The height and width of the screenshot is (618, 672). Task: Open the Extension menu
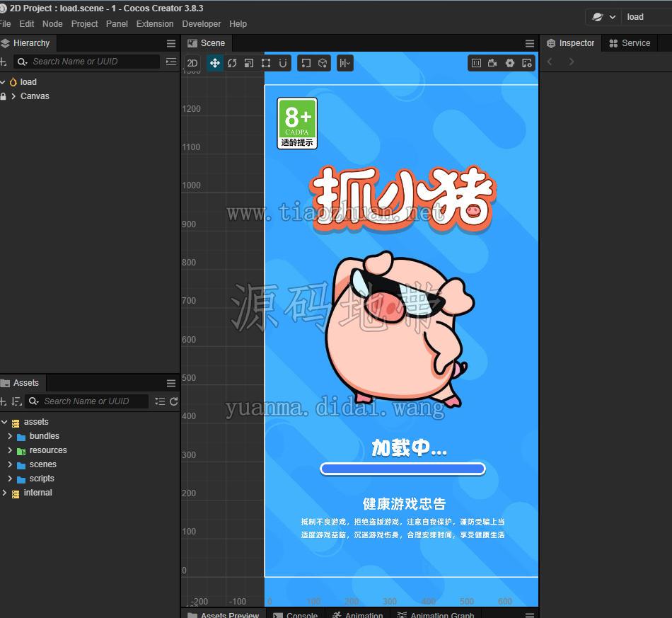(x=155, y=24)
